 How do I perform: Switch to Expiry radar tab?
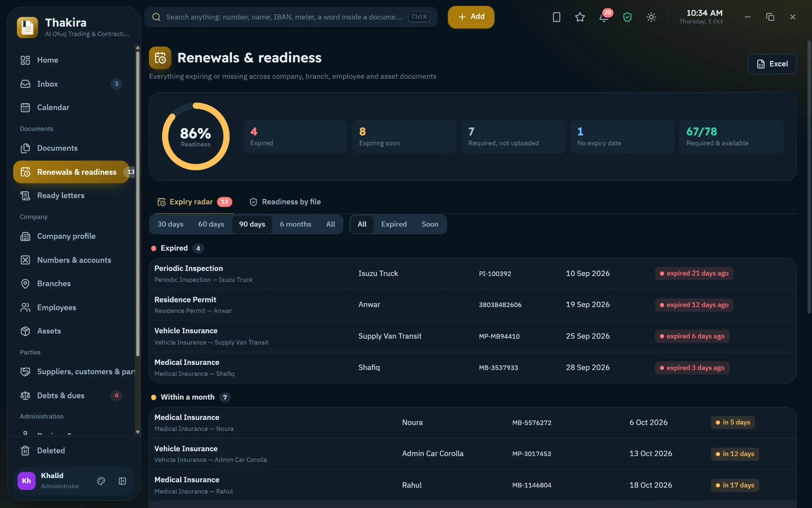(x=195, y=202)
